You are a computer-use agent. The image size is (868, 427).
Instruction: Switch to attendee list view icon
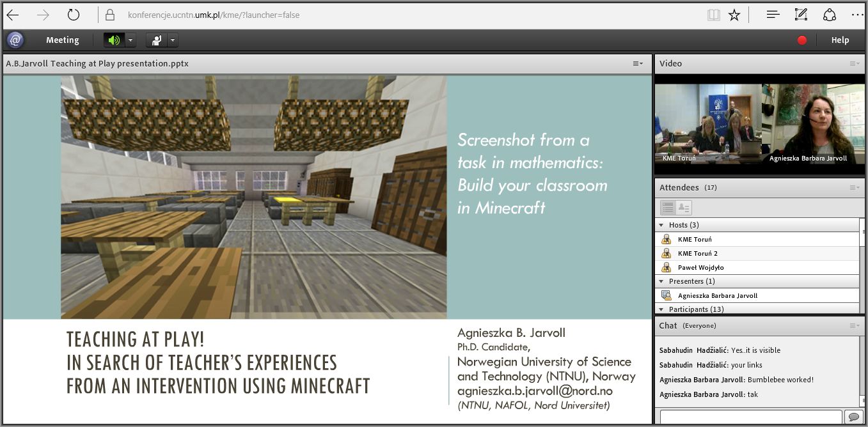pyautogui.click(x=668, y=208)
